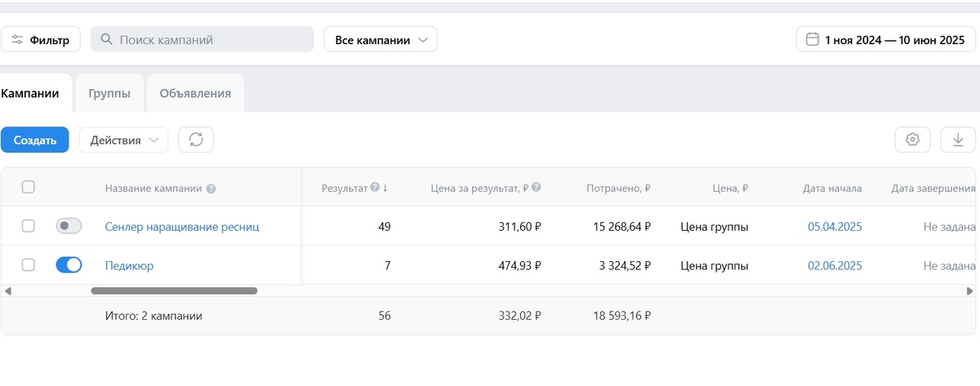Click help icon next to Цена за результат
980x386 pixels.
coord(537,188)
